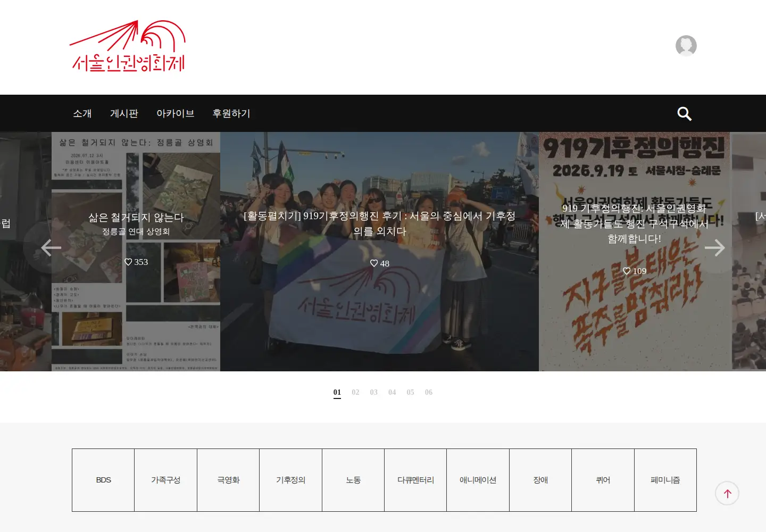Open the search magnifier icon
The image size is (766, 532).
click(x=684, y=113)
